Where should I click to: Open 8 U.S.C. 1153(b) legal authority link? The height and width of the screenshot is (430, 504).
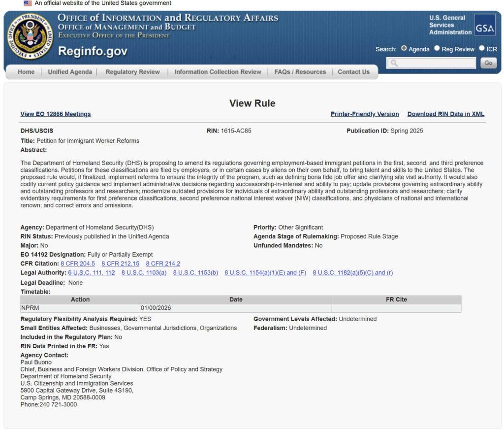[195, 273]
